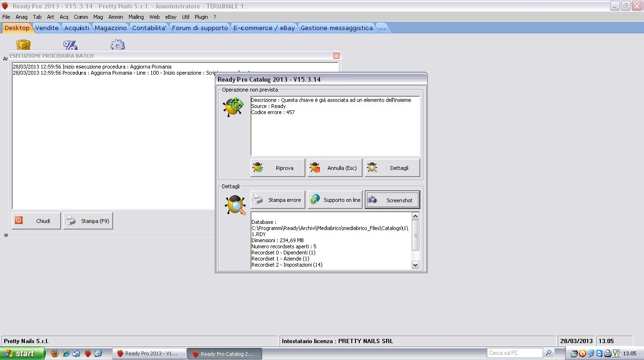Screen dimensions: 644x360
Task: Open Outlook Express from quick launch
Action: click(76, 353)
